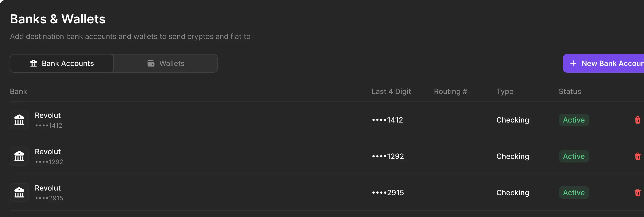Add a New Bank Account
Screen dimensions: 644x217
(x=608, y=63)
